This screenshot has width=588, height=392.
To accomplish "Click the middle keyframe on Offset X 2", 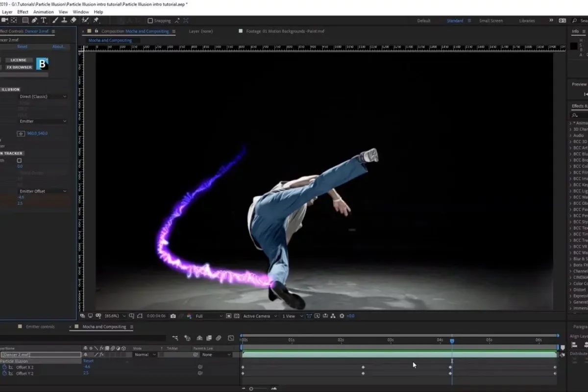I will (363, 367).
